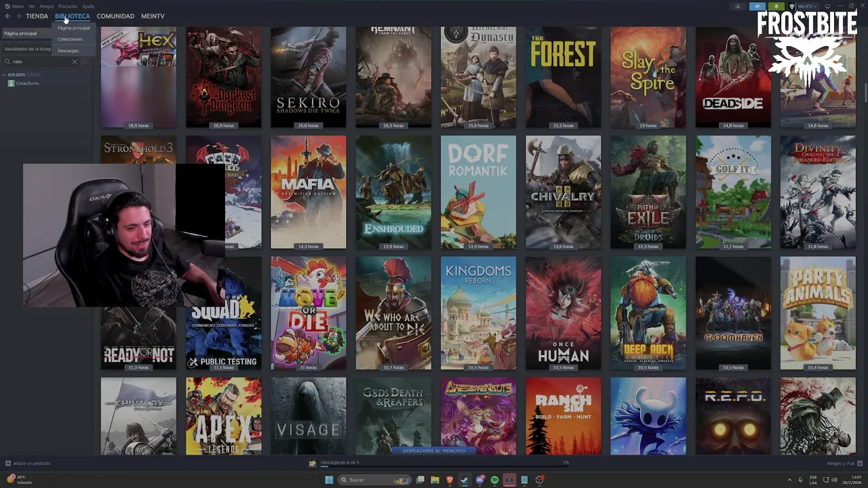Open Path of Exile game tile
Image resolution: width=868 pixels, height=488 pixels.
[x=648, y=192]
